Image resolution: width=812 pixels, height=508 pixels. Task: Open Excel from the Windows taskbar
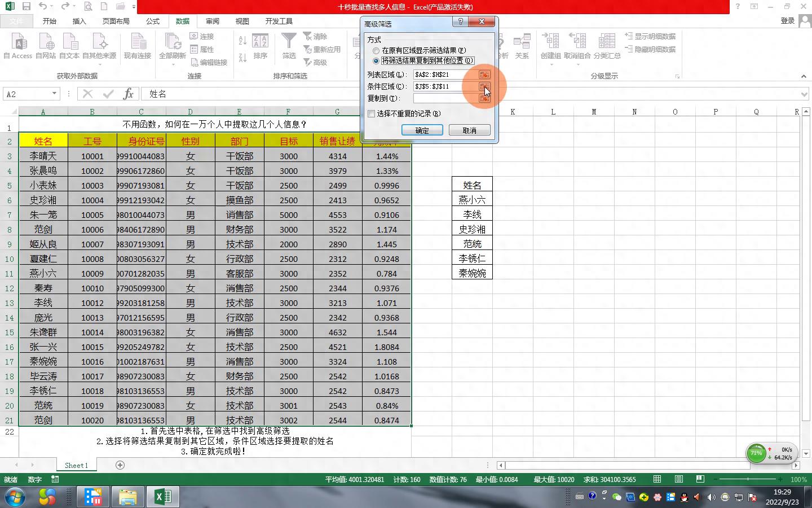point(162,497)
